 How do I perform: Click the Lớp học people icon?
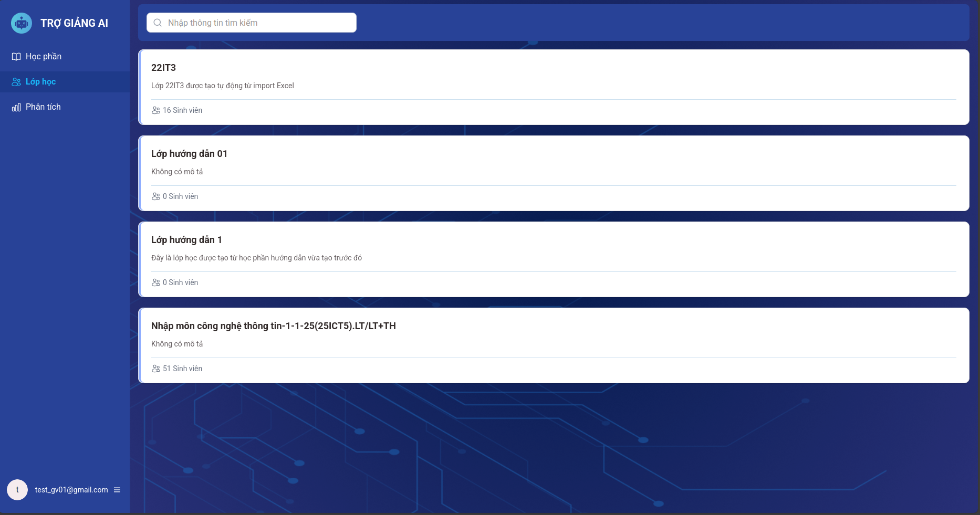16,82
